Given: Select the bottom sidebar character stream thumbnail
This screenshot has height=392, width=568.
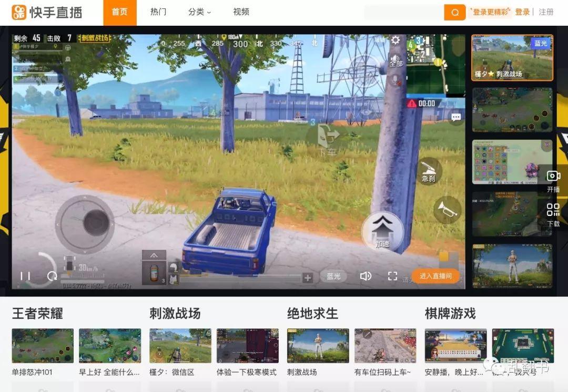Looking at the screenshot, I should click(512, 266).
